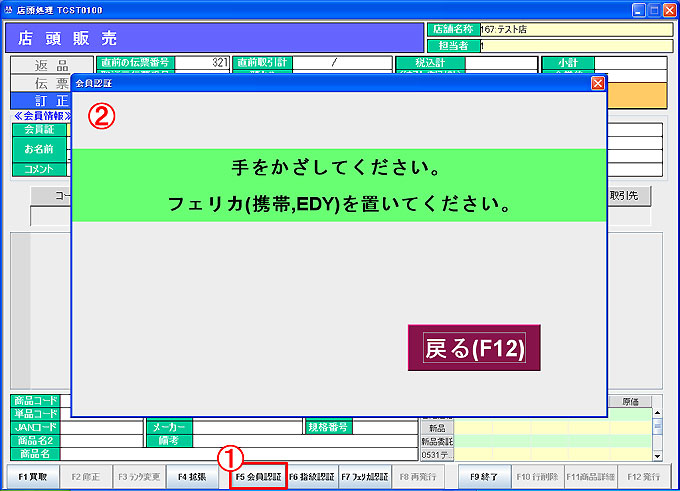Click the scroll-down arrow of the price table
This screenshot has width=680, height=491.
[x=657, y=456]
